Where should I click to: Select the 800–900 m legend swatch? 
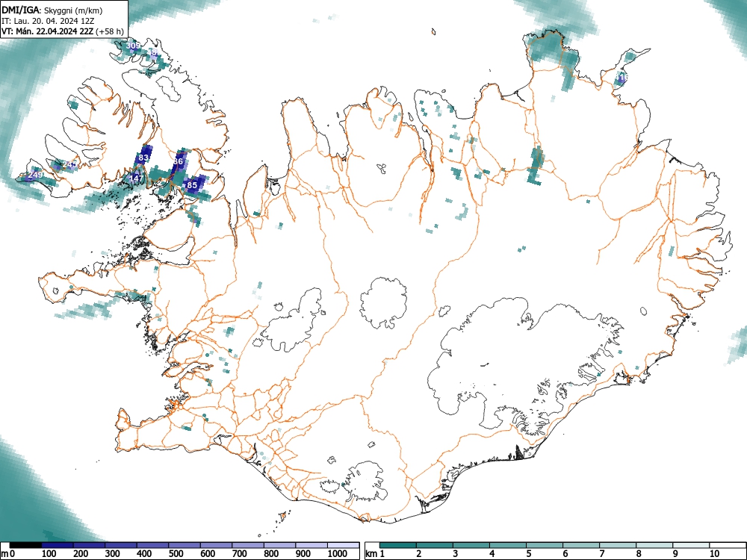279,545
